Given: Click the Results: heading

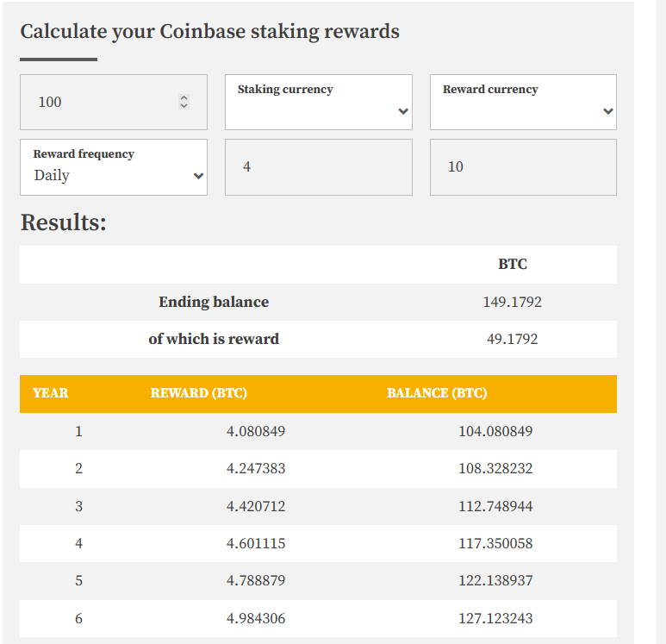Looking at the screenshot, I should point(63,222).
